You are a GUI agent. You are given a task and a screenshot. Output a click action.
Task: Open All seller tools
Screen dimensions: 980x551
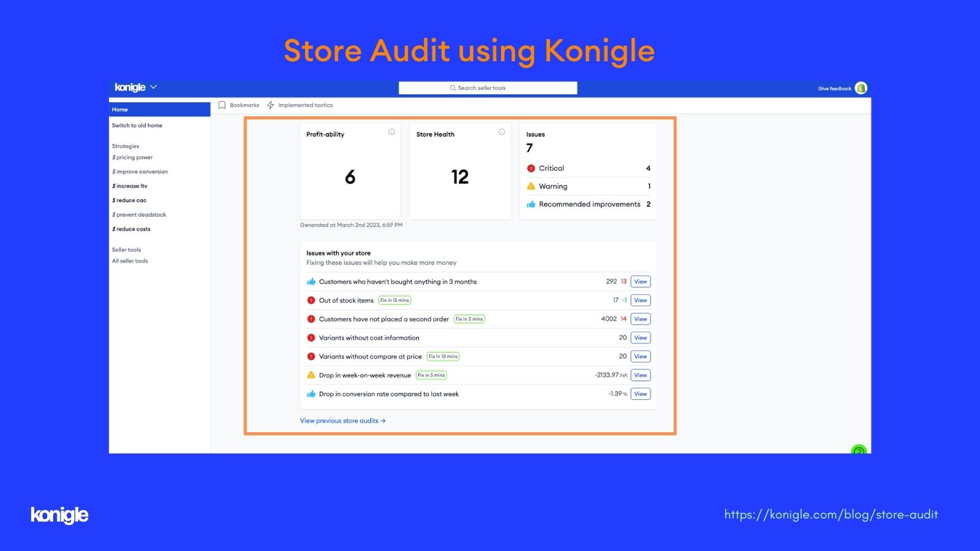(x=130, y=261)
